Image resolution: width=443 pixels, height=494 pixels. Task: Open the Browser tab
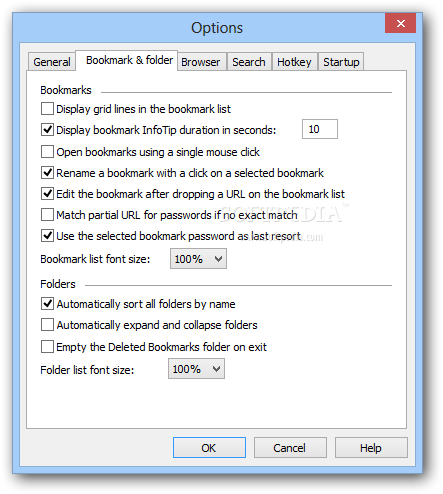click(201, 62)
